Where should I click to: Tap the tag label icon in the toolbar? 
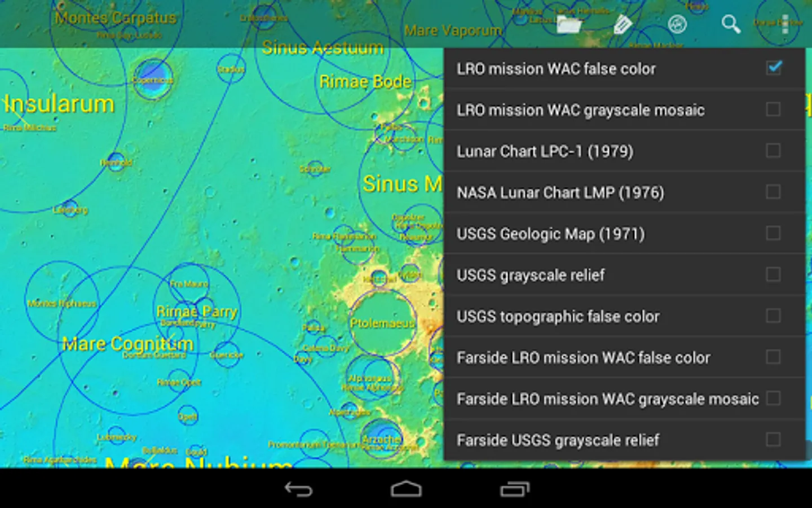(623, 24)
